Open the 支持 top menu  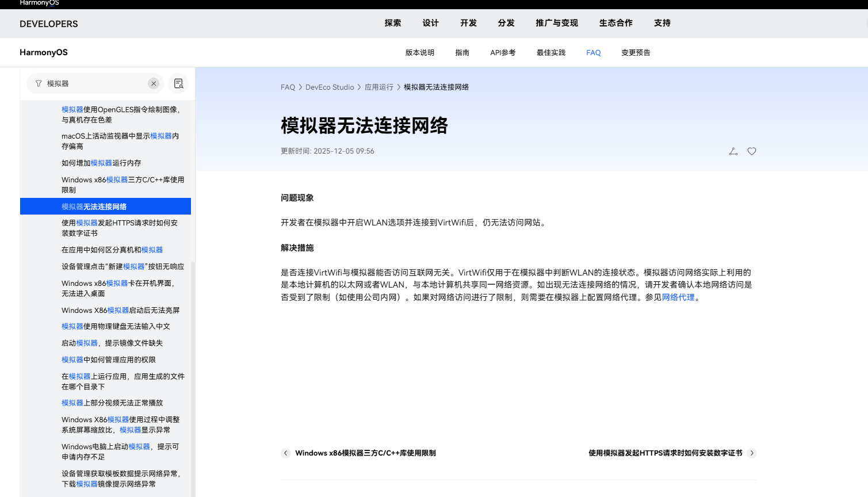(x=663, y=23)
